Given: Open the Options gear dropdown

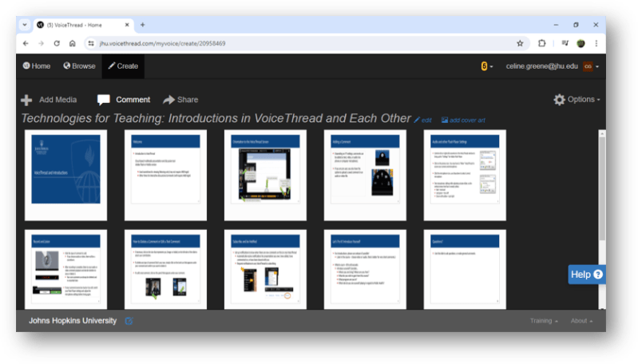Looking at the screenshot, I should pos(577,99).
